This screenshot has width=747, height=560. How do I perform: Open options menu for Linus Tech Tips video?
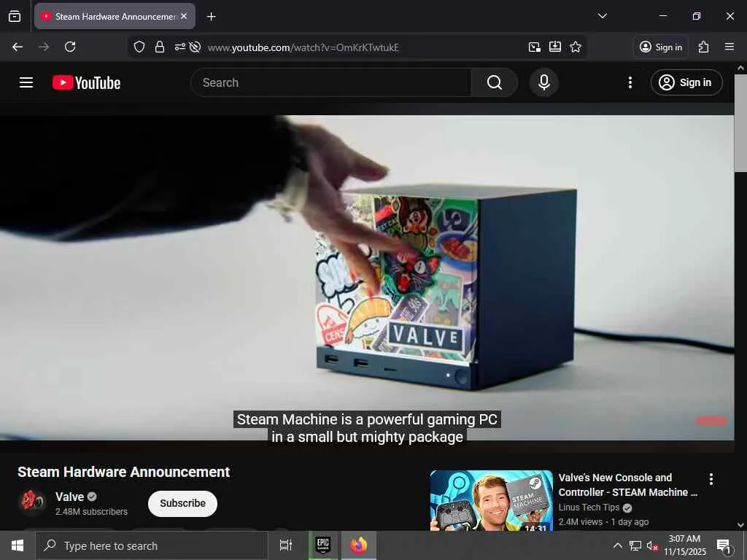tap(711, 479)
